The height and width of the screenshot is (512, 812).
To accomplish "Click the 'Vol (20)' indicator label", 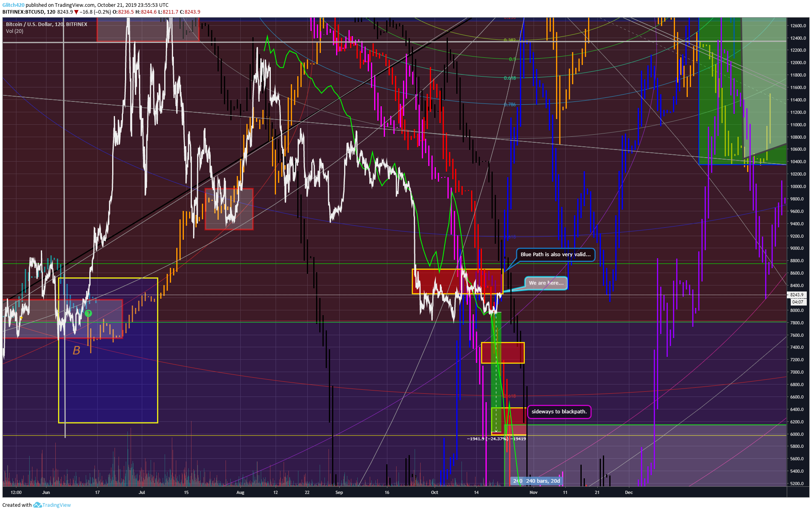I will click(x=14, y=31).
